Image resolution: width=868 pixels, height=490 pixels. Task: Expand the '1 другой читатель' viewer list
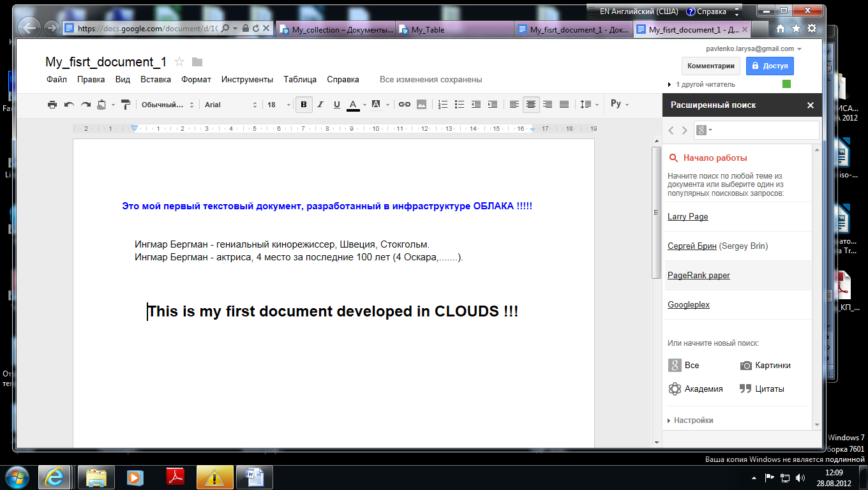701,84
